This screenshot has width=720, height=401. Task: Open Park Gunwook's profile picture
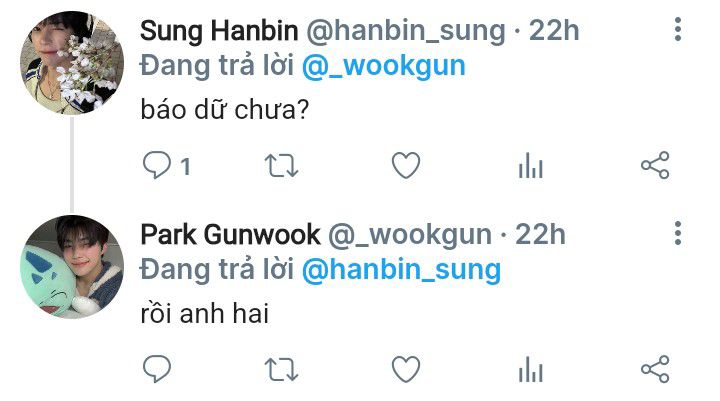(72, 267)
